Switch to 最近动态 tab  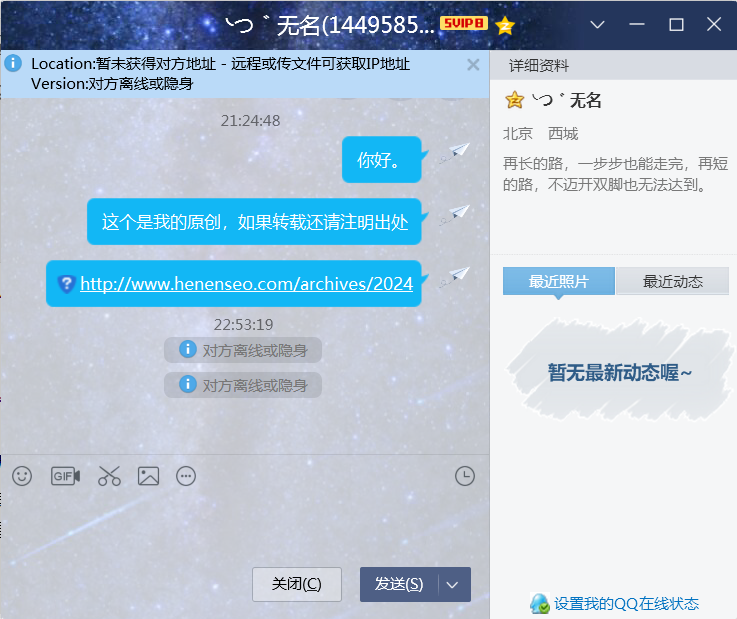click(673, 281)
